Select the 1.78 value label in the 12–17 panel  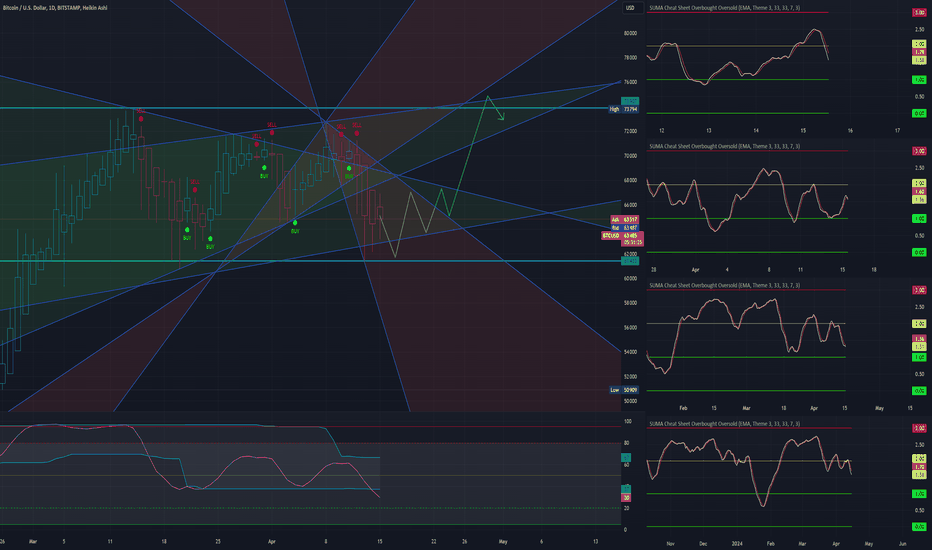click(x=919, y=52)
